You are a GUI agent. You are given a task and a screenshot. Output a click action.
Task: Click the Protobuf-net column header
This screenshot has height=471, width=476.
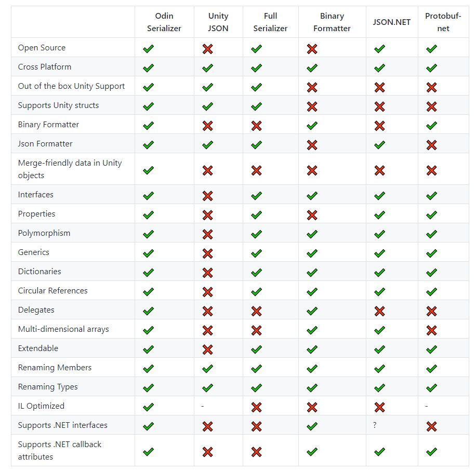point(443,22)
